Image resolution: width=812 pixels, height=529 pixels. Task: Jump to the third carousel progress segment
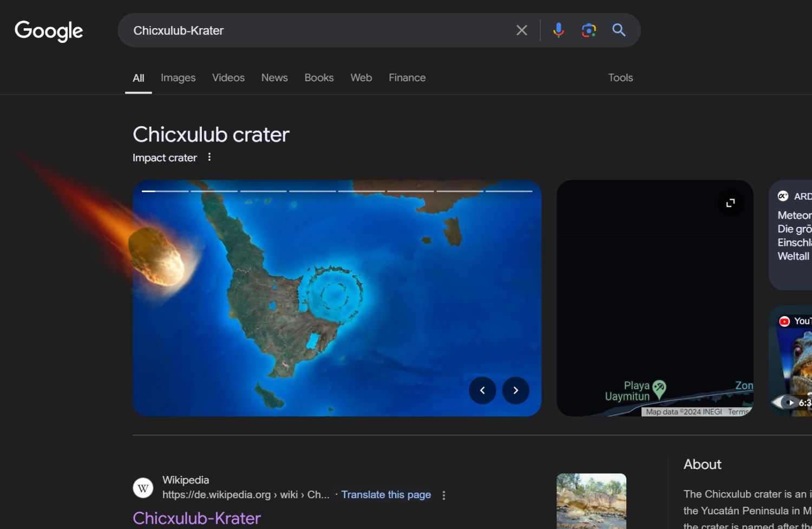263,191
